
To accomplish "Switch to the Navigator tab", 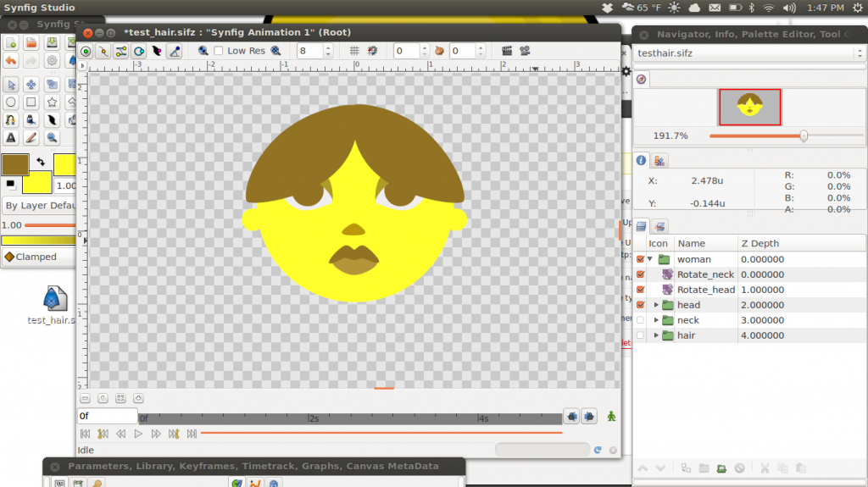I will [641, 79].
